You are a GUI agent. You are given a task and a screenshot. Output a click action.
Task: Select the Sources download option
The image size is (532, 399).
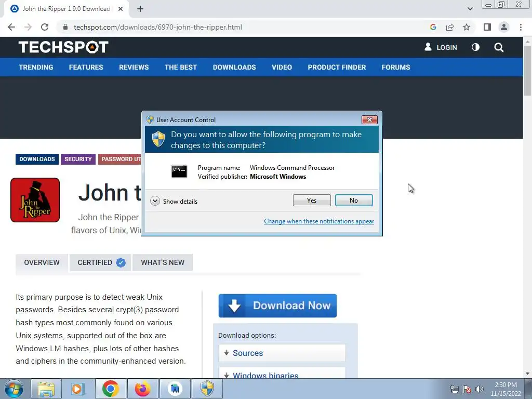click(282, 353)
